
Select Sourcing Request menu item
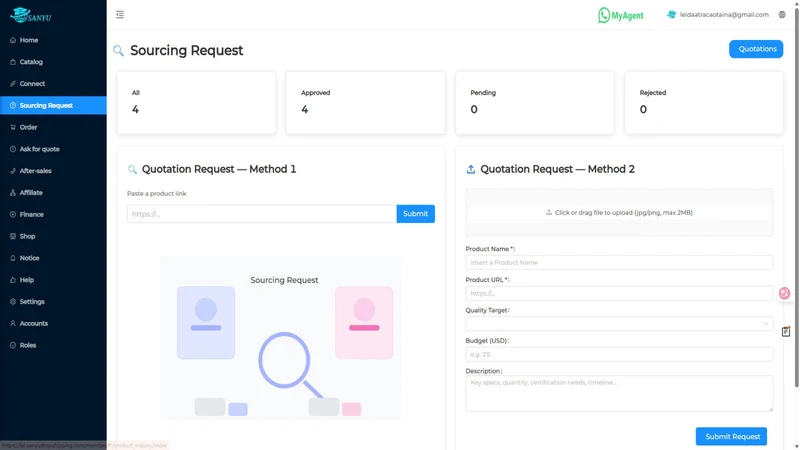(53, 106)
